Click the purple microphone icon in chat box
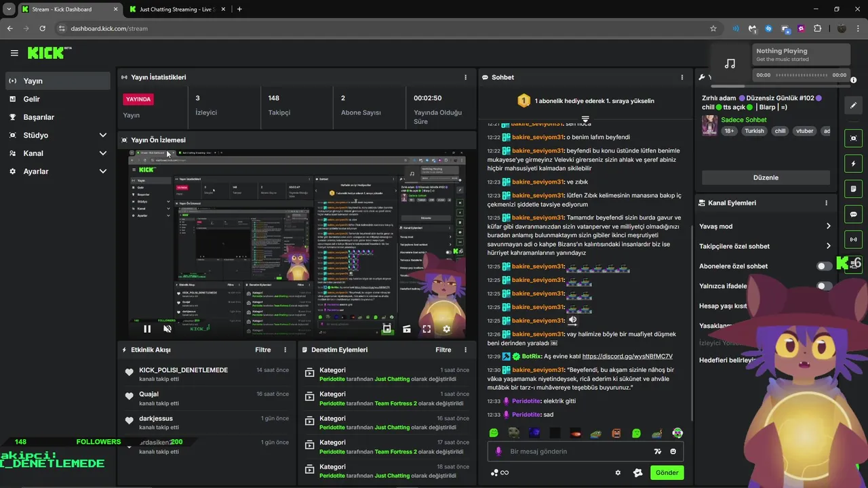Image resolution: width=868 pixels, height=488 pixels. [498, 451]
